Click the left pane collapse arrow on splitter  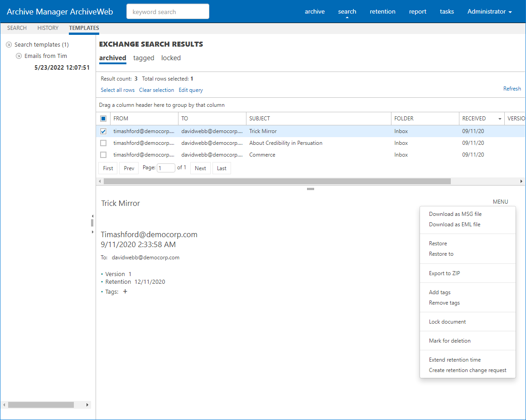tap(92, 216)
